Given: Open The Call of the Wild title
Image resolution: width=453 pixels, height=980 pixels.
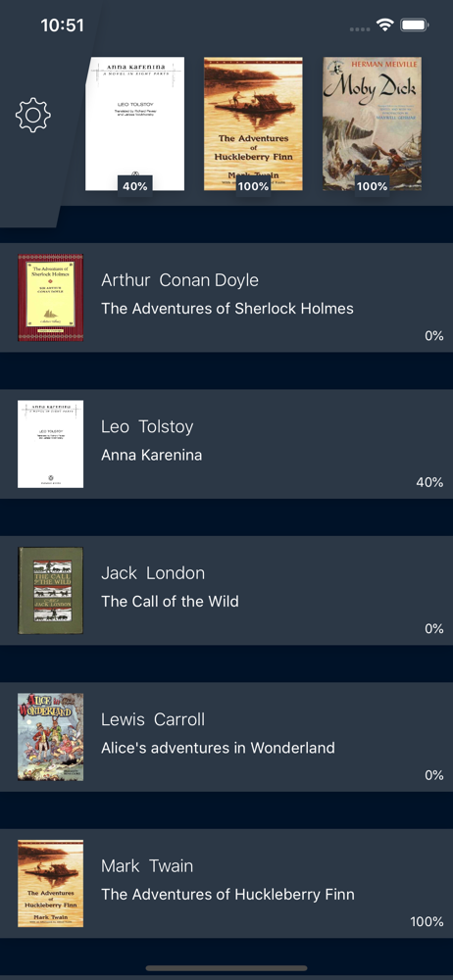Looking at the screenshot, I should (170, 602).
